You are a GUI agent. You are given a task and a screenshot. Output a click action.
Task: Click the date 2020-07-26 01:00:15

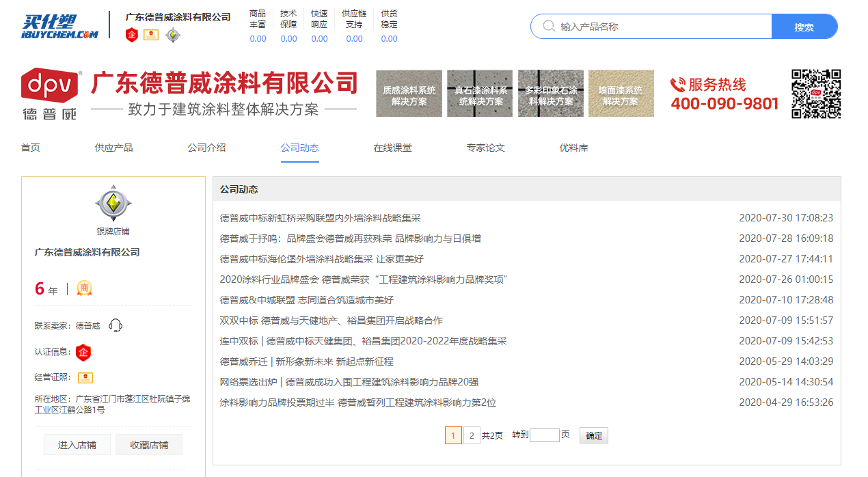786,280
